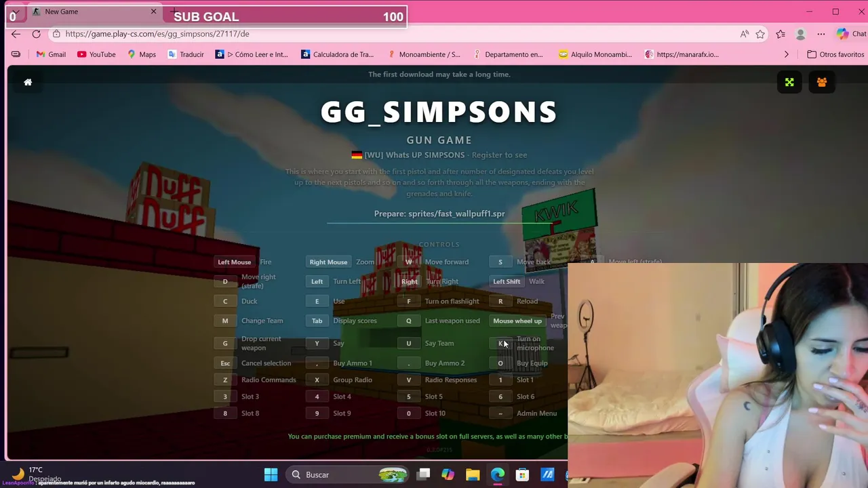This screenshot has width=868, height=488.
Task: Open Copilot from the taskbar
Action: pyautogui.click(x=448, y=474)
